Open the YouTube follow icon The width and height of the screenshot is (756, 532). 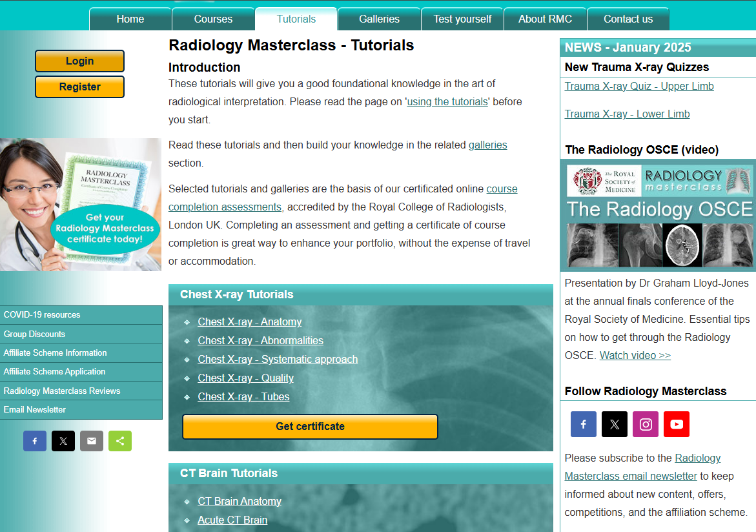coord(677,424)
